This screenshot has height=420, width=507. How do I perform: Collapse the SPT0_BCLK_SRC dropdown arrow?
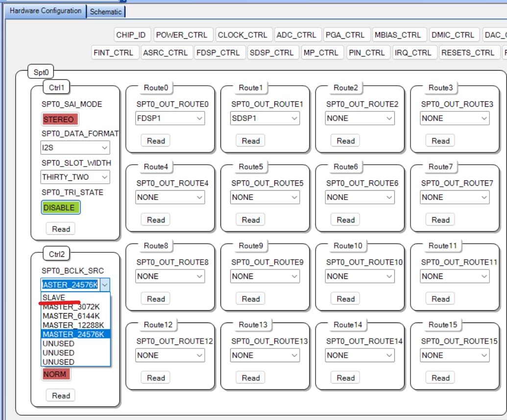click(x=105, y=285)
